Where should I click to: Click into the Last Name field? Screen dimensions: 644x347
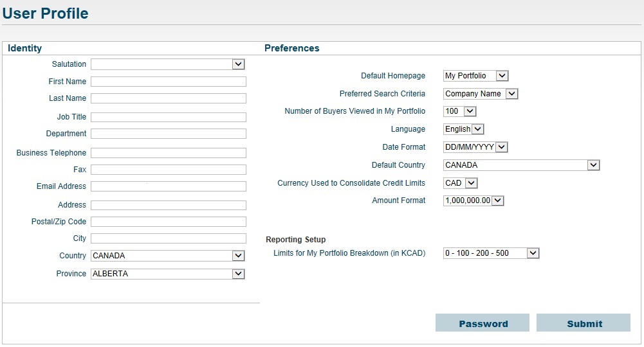pyautogui.click(x=169, y=98)
